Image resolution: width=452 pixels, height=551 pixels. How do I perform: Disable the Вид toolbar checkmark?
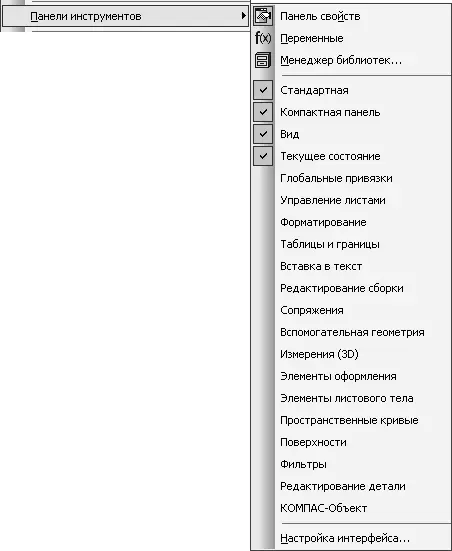[263, 134]
